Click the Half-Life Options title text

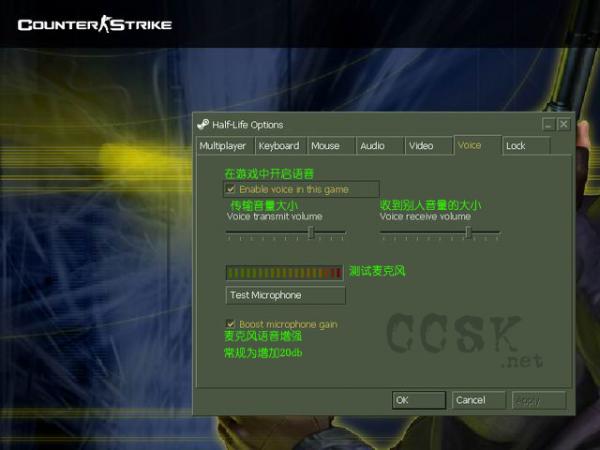tap(248, 125)
